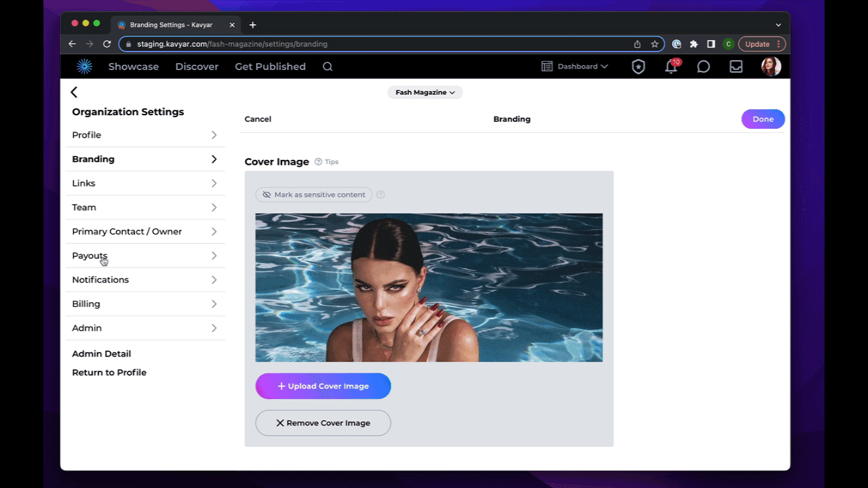Click the share icon in address bar
Image resolution: width=868 pixels, height=488 pixels.
click(637, 44)
